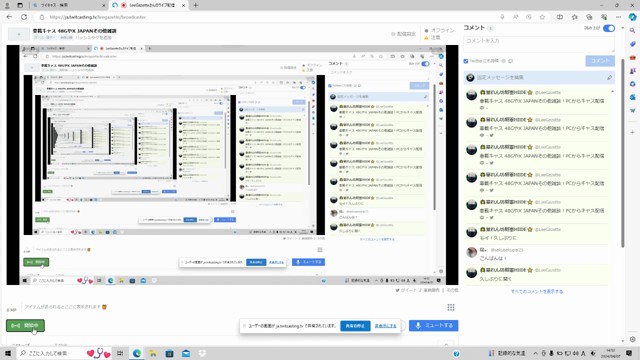The width and height of the screenshot is (640, 360).
Task: Open the show all comments link
Action: [x=537, y=291]
